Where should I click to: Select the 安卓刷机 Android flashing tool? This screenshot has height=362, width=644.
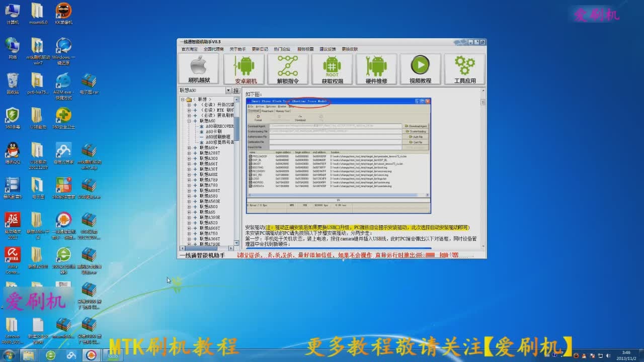pos(244,69)
